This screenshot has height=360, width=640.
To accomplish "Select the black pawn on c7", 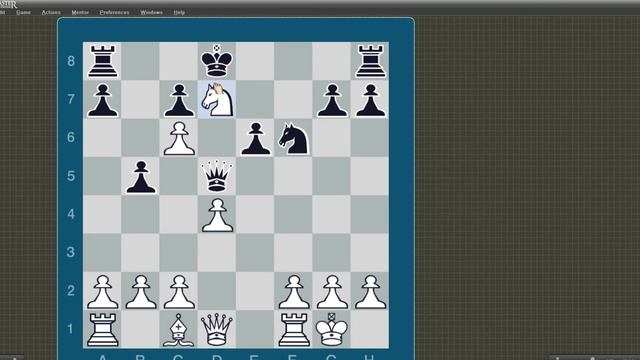I will point(178,100).
